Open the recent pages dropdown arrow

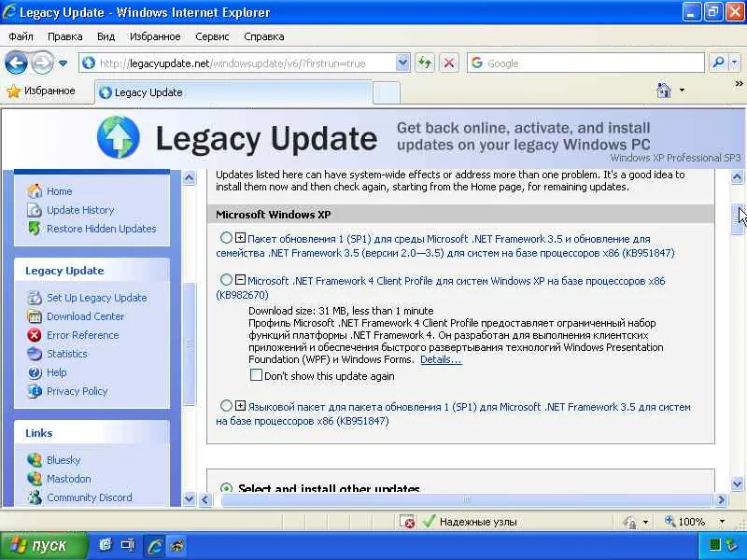(x=63, y=63)
